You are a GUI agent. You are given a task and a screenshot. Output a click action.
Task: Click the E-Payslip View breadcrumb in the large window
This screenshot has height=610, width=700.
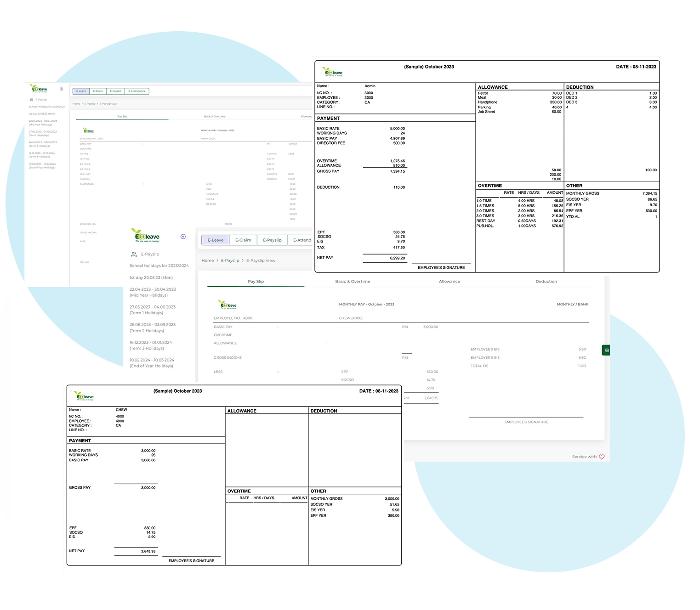(x=261, y=260)
